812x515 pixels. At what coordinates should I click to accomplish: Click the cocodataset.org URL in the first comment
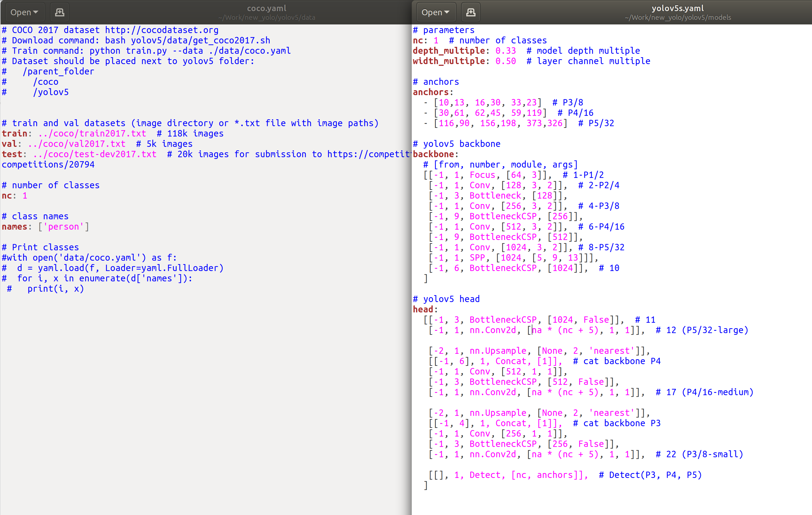(162, 30)
